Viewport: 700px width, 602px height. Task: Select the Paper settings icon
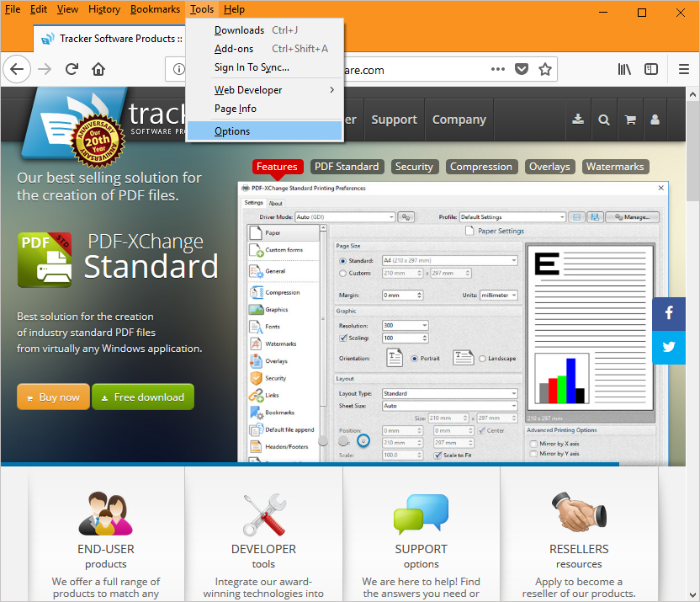tap(255, 232)
